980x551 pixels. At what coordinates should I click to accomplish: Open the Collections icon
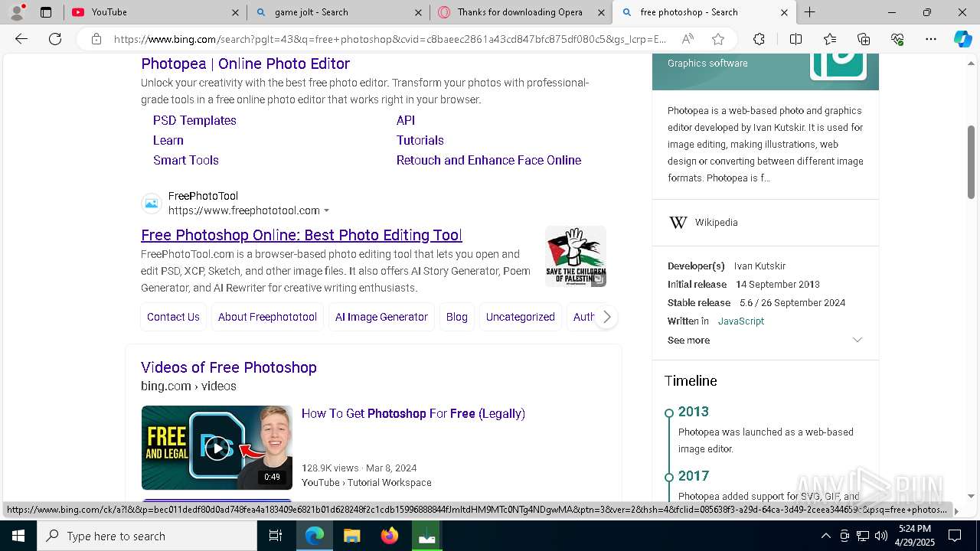(x=864, y=39)
